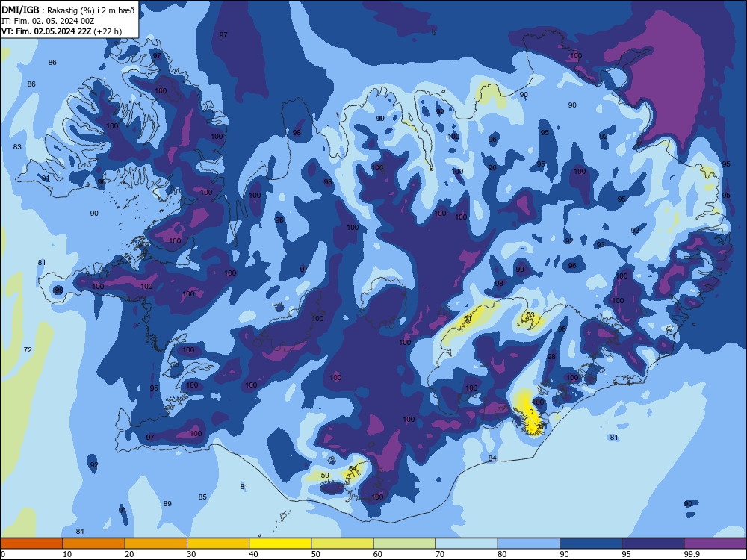Click the dark orange 0–10 legend swatch
The height and width of the screenshot is (560, 747).
pyautogui.click(x=31, y=544)
